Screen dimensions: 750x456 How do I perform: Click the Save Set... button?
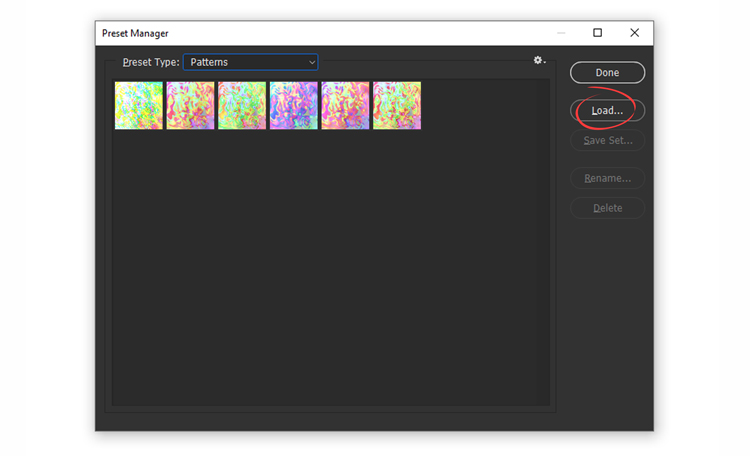607,141
